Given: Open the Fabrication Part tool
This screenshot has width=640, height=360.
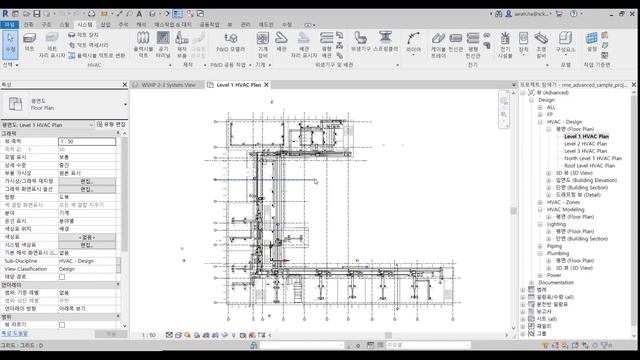Looking at the screenshot, I should click(182, 45).
